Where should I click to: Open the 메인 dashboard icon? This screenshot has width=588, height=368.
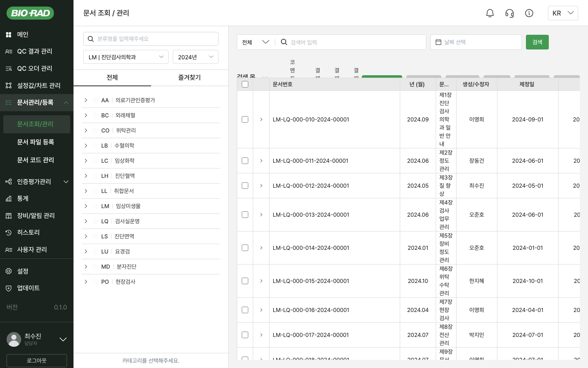coord(9,35)
